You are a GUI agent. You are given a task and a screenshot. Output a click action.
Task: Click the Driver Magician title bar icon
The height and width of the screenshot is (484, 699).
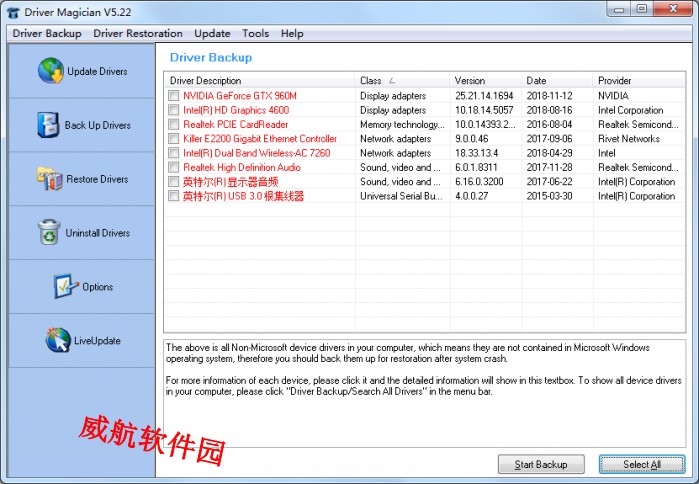(13, 12)
